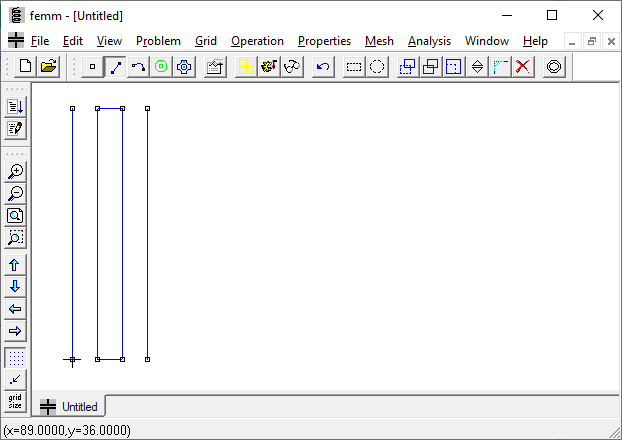Image resolution: width=622 pixels, height=440 pixels.
Task: Zoom in using the magnifier plus icon
Action: click(x=15, y=172)
